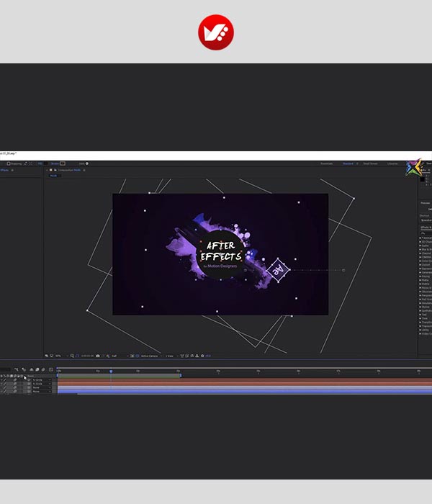Click the Fill options link
The height and width of the screenshot is (504, 432).
40,163
